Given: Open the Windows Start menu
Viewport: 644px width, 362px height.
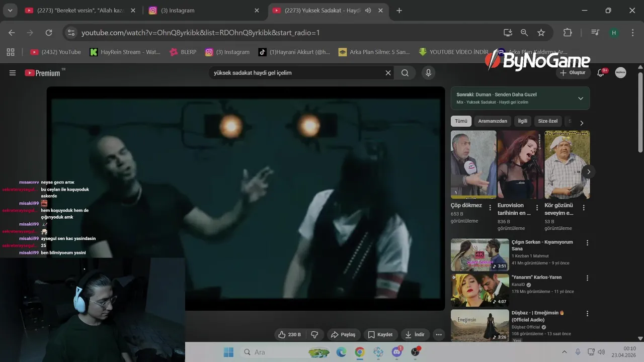Looking at the screenshot, I should 228,352.
